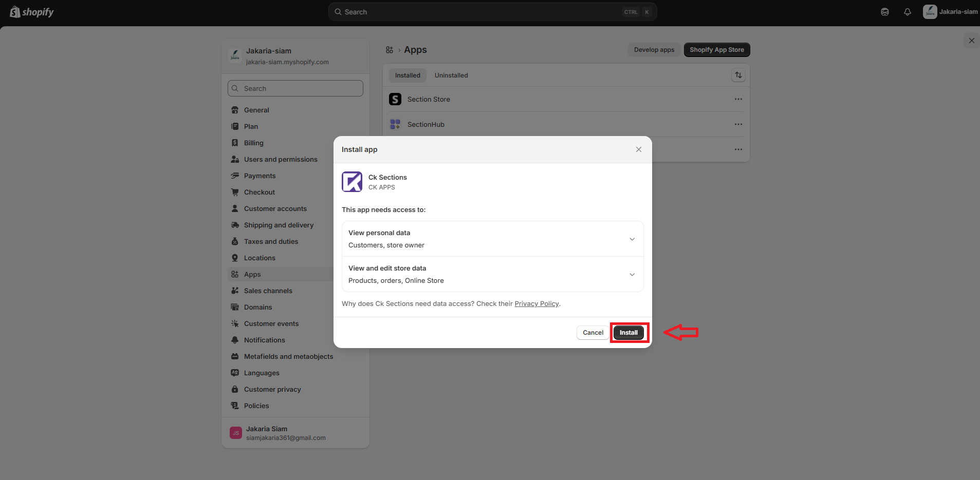This screenshot has height=480, width=980.
Task: Open more actions for Section Store
Action: (738, 99)
